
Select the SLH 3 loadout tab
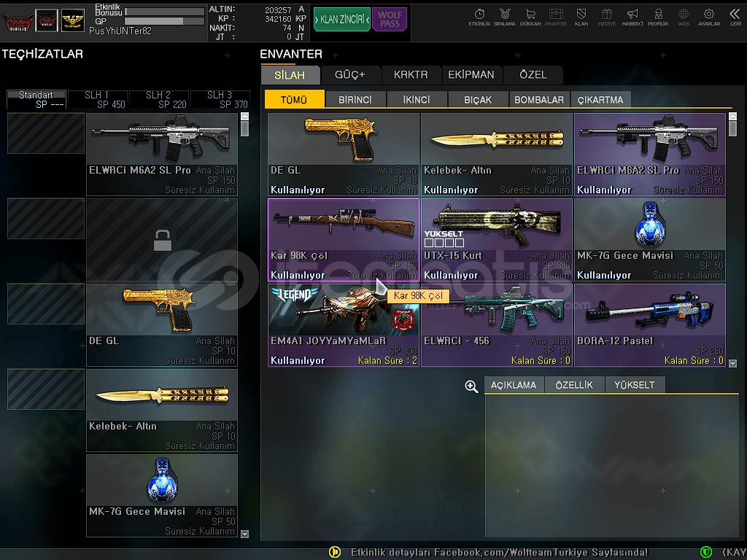[220, 99]
